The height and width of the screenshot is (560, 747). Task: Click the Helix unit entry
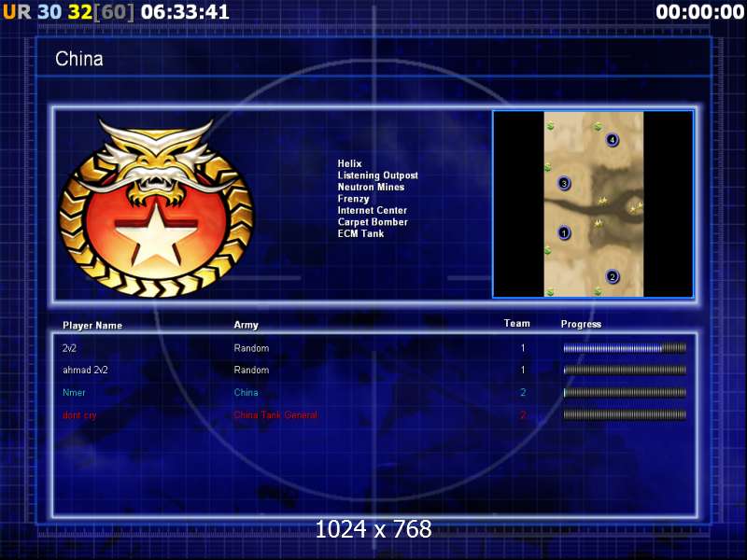tap(349, 163)
